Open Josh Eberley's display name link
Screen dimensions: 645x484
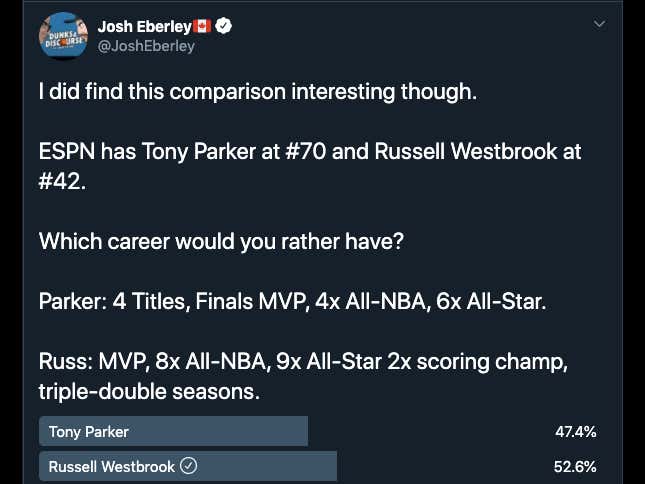click(x=144, y=26)
